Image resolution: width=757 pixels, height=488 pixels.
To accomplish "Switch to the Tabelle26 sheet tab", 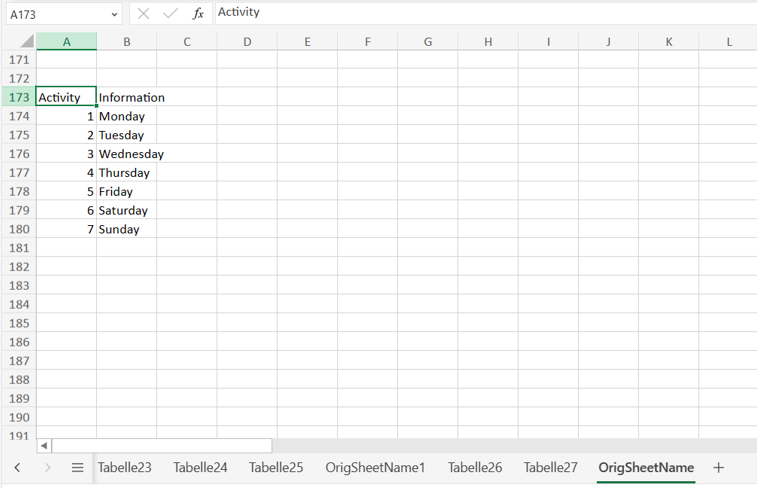I will (475, 467).
